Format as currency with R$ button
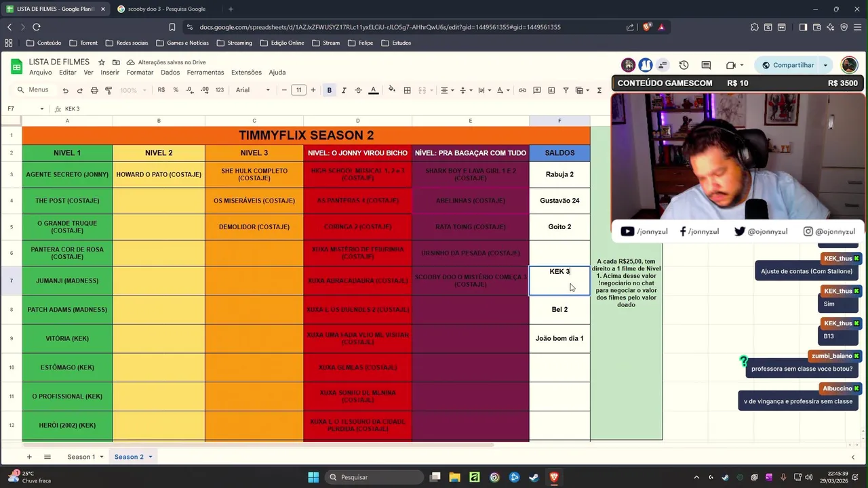This screenshot has height=488, width=868. 161,90
